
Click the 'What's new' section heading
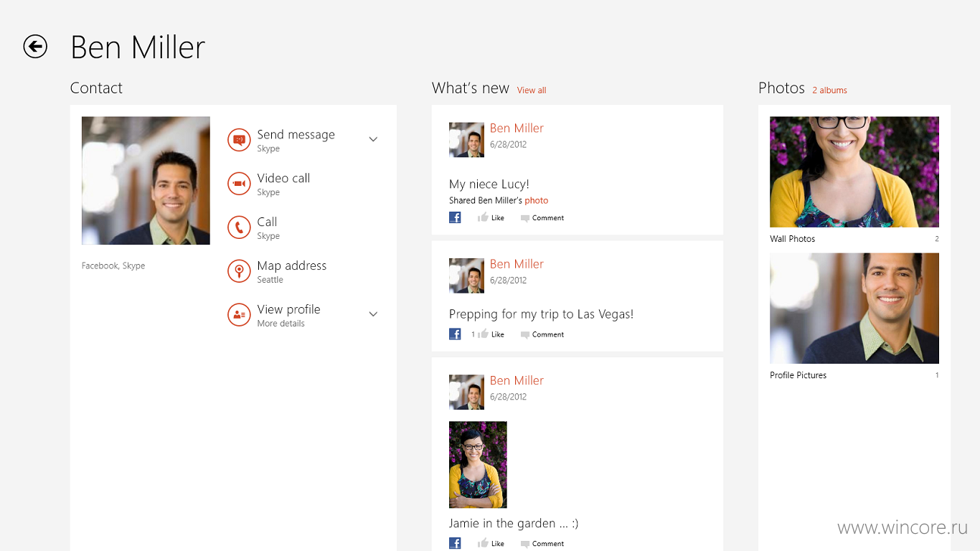tap(471, 88)
